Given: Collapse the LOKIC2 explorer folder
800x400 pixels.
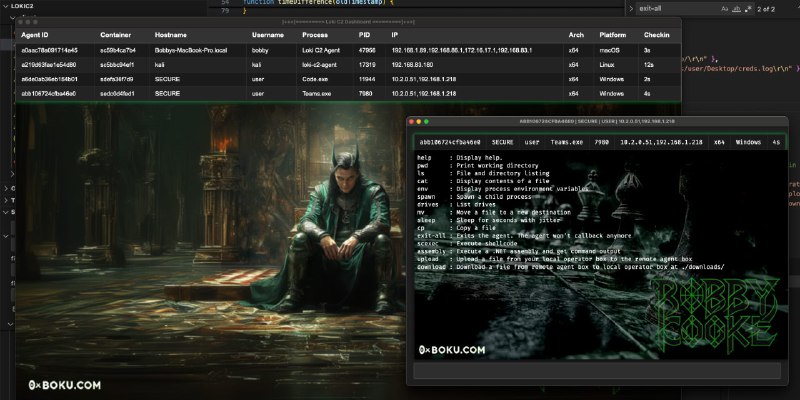Looking at the screenshot, I should pyautogui.click(x=22, y=6).
